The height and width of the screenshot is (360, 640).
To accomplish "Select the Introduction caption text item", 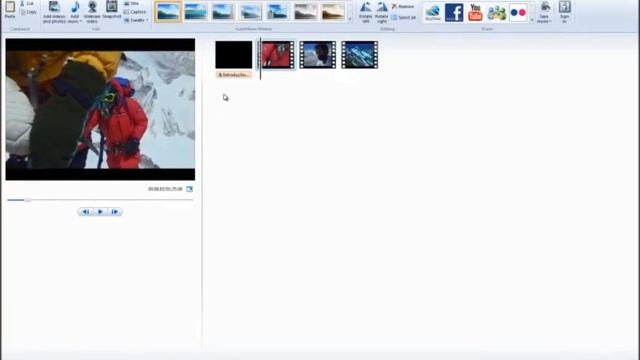I will [x=233, y=75].
